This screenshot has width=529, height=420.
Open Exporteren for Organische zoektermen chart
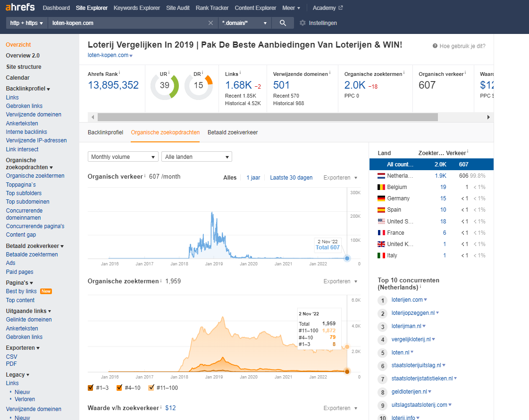[x=340, y=281]
